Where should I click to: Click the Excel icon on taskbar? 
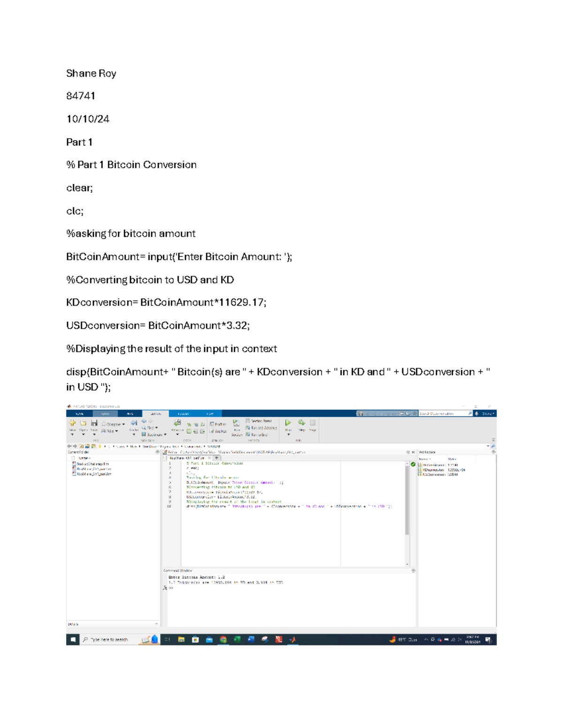point(237,639)
